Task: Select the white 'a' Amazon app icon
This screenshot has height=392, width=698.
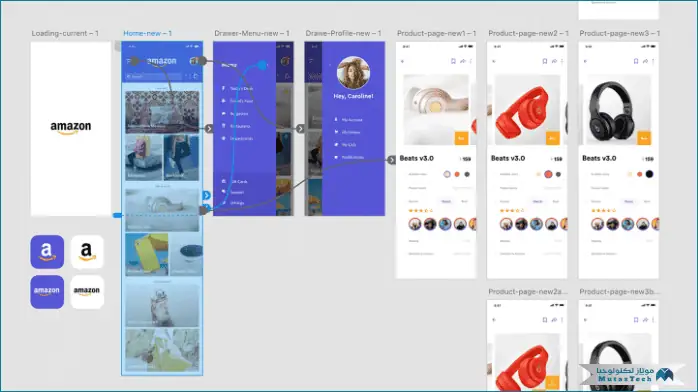Action: (87, 252)
